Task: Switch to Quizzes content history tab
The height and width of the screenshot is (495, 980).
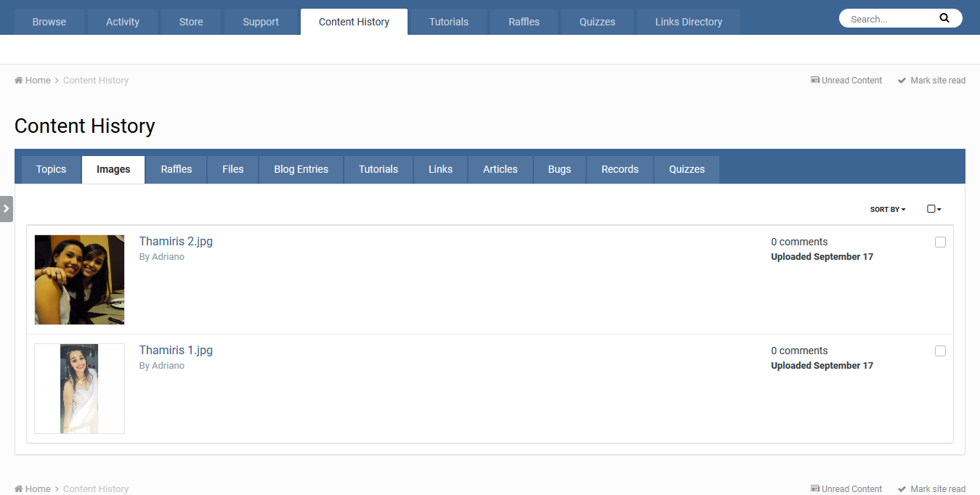Action: (x=687, y=169)
